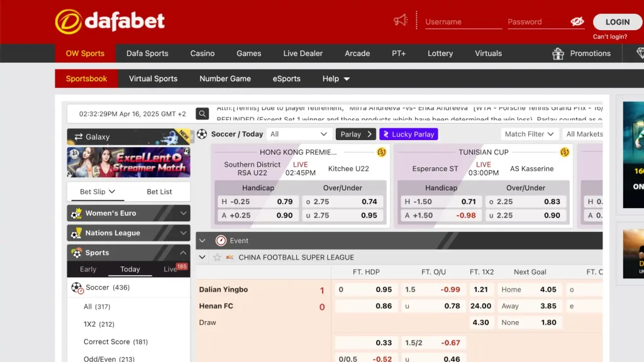This screenshot has width=644, height=362.
Task: Go to Casino section
Action: 202,53
